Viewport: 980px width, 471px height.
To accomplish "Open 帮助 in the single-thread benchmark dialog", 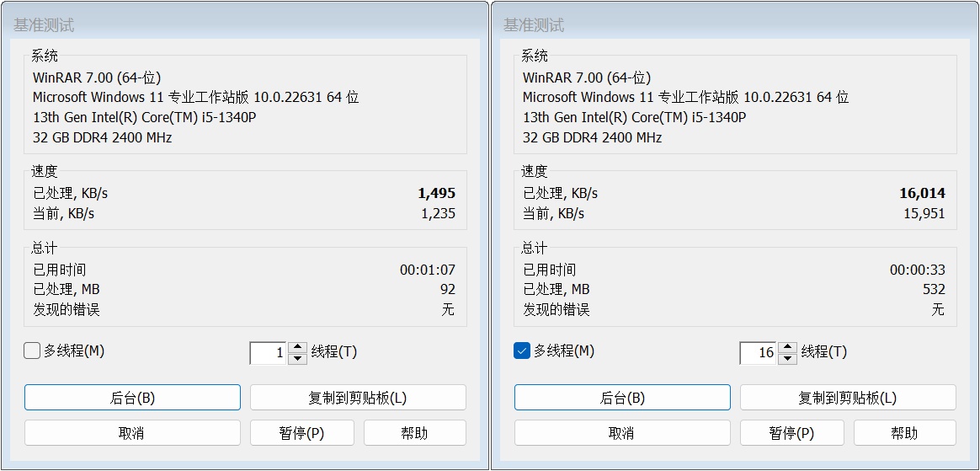I will click(414, 433).
